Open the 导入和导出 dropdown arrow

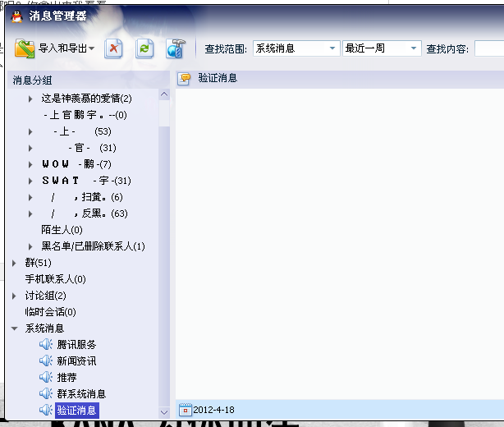tap(92, 48)
